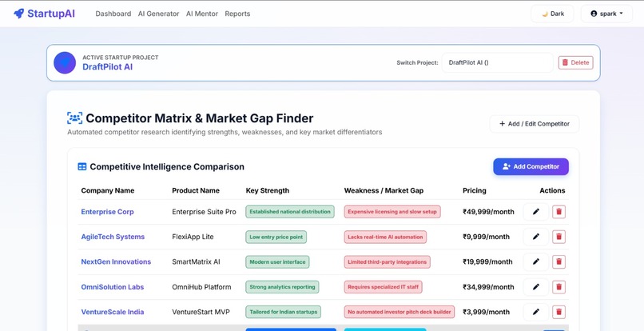Click the StartupAI brand name link
Viewport: 644px width, 331px height.
click(51, 14)
